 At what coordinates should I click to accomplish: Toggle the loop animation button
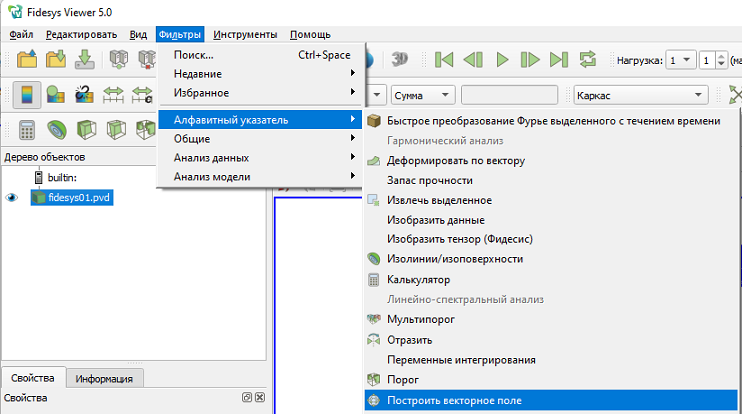(x=588, y=60)
